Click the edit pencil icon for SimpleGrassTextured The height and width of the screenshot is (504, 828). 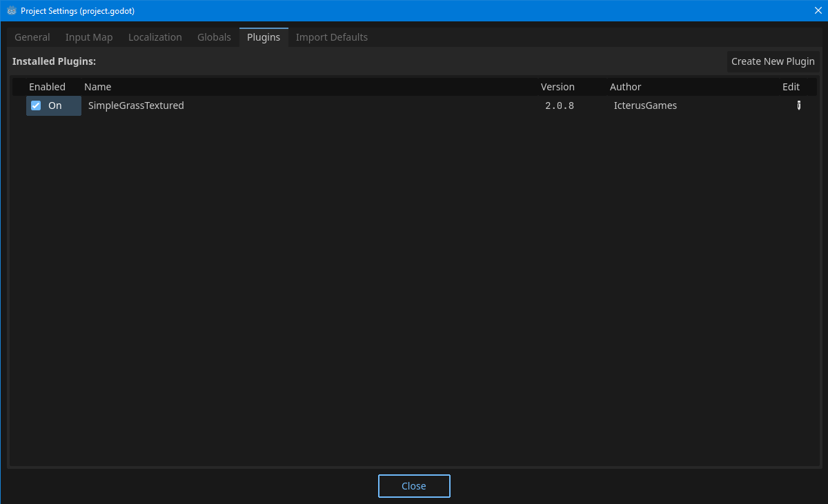[799, 105]
